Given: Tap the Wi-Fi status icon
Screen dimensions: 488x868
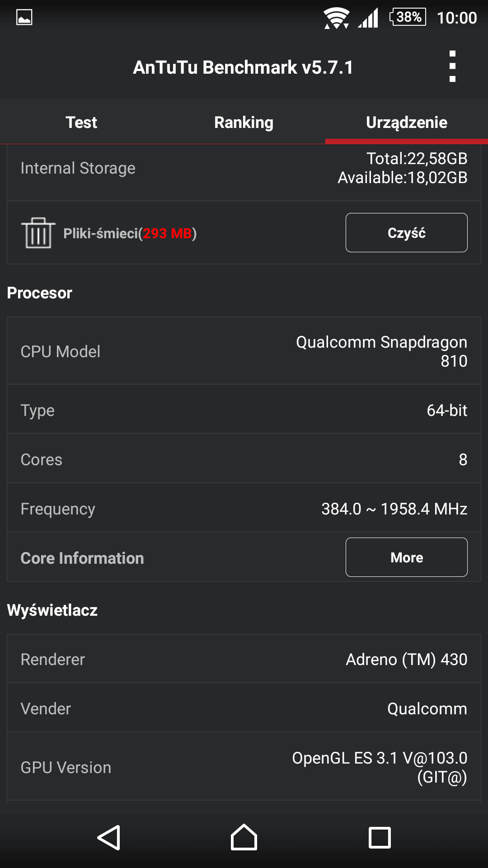Looking at the screenshot, I should [336, 18].
